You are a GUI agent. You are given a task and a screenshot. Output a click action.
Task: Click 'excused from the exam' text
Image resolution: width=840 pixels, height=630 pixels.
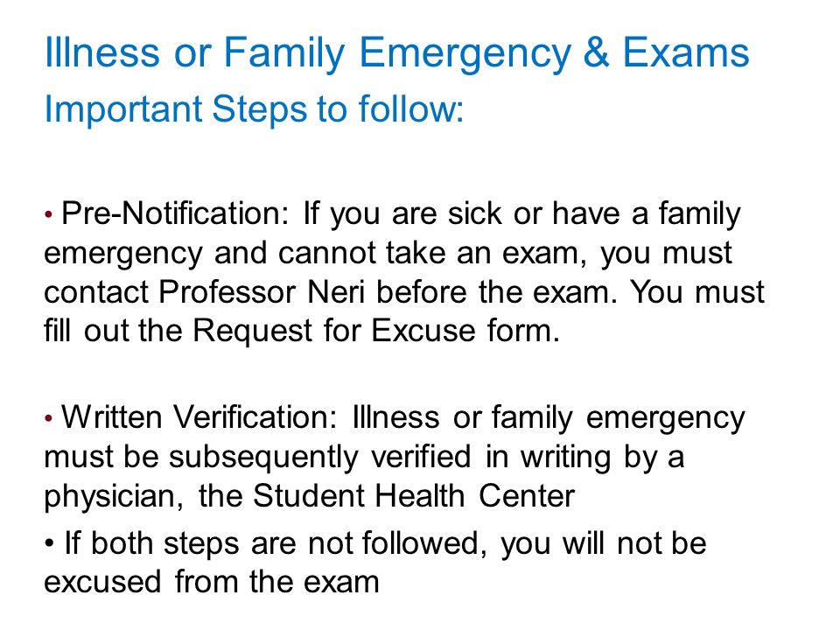pyautogui.click(x=212, y=582)
